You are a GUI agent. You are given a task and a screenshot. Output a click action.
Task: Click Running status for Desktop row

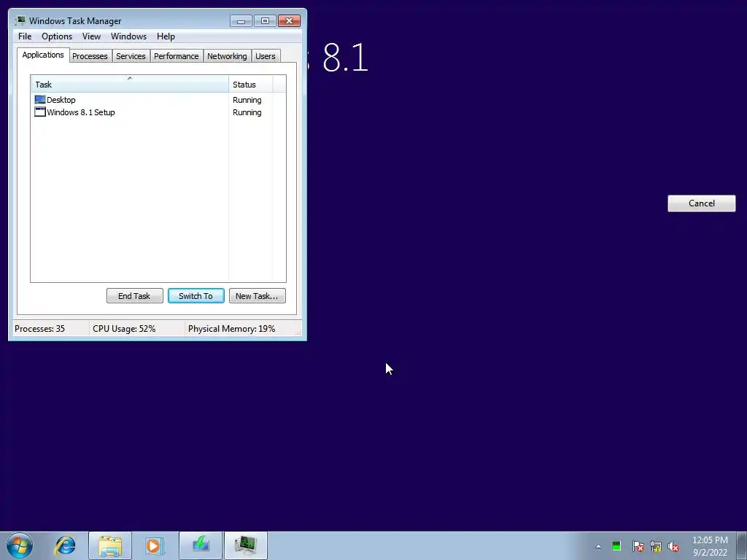(247, 100)
